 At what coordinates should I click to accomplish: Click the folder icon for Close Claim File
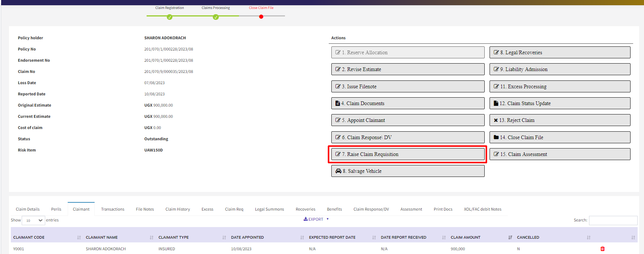[x=496, y=137]
